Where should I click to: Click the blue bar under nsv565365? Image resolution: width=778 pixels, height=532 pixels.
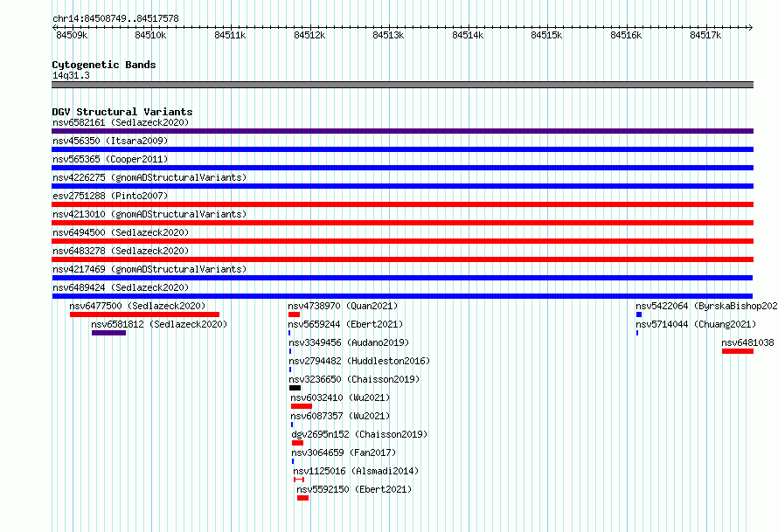402,168
